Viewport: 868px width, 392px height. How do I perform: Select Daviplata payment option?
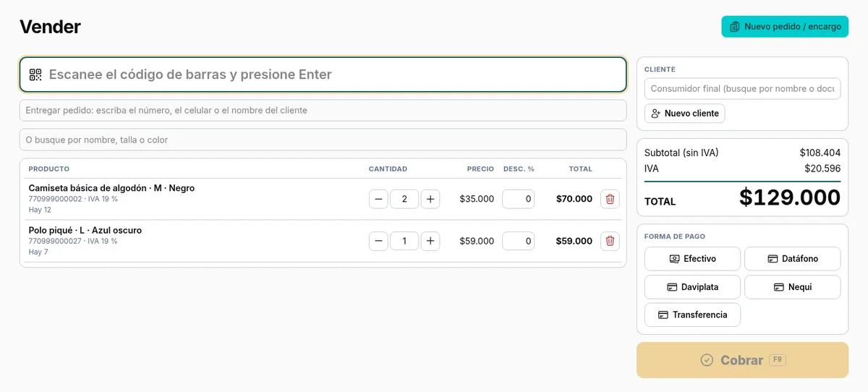[692, 287]
